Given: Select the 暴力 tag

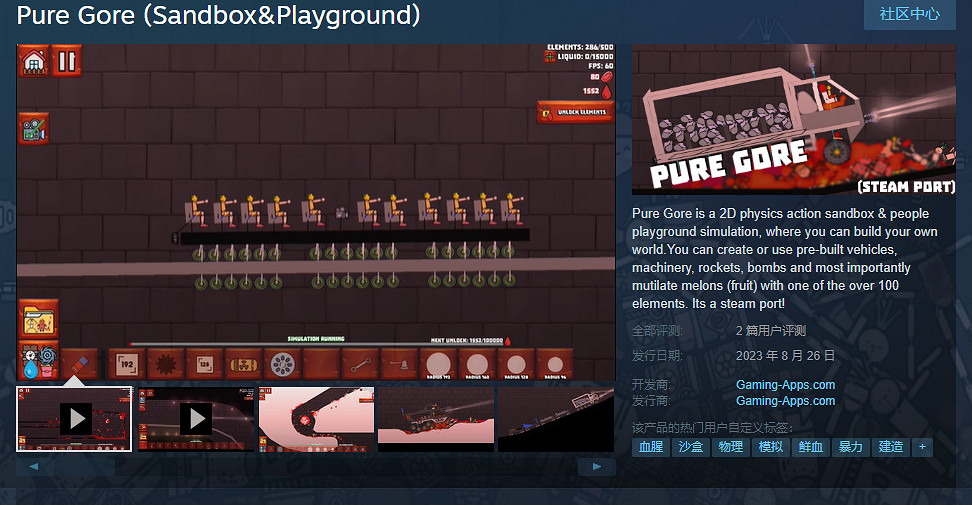Looking at the screenshot, I should (850, 447).
